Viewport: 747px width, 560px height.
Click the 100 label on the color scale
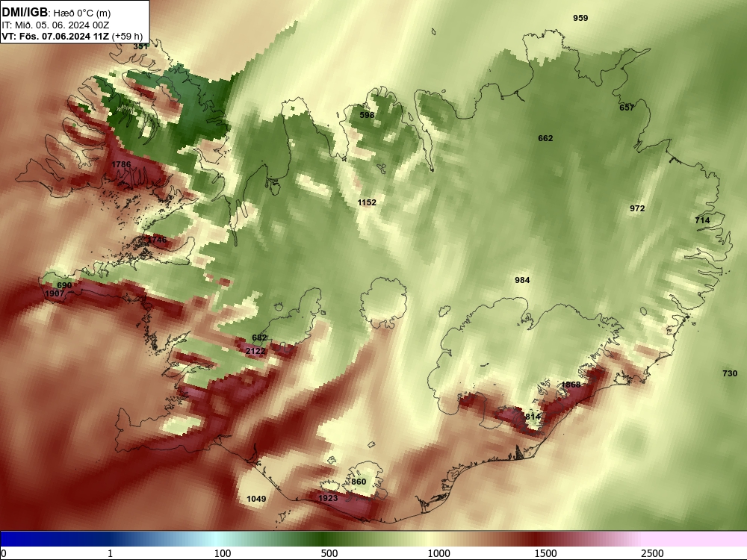tap(223, 553)
